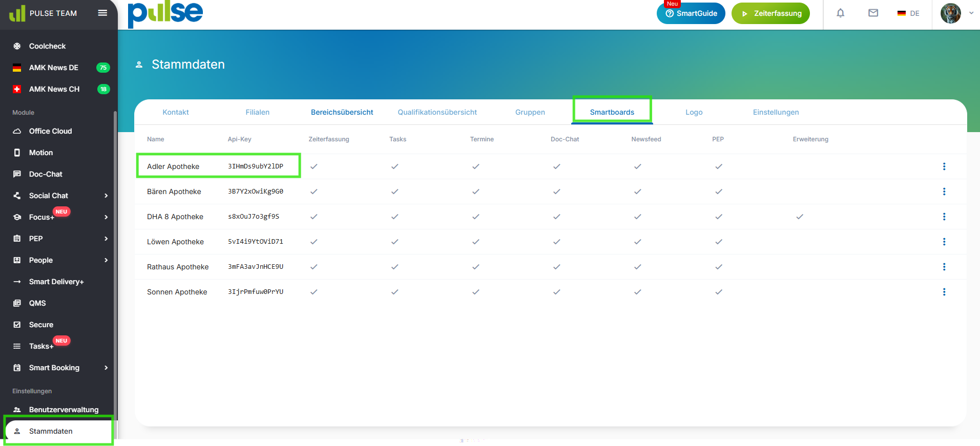980x446 pixels.
Task: Start the Zeiterfassung timer button
Action: 770,13
